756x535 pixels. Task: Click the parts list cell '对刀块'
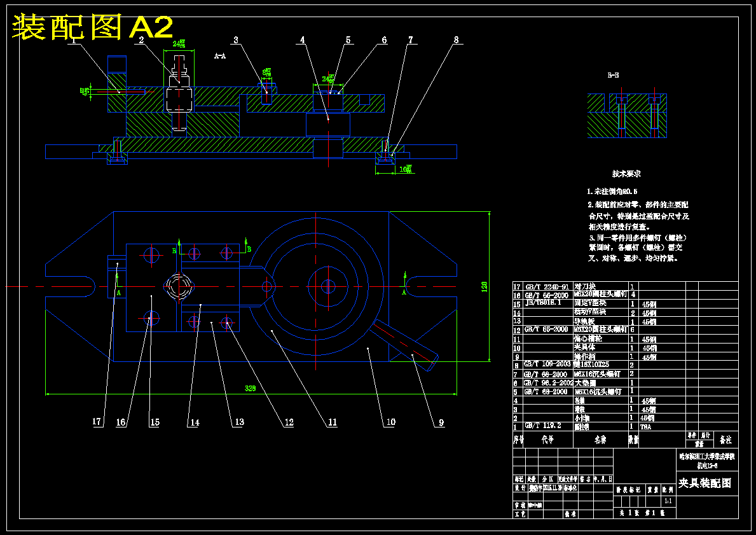tap(584, 286)
